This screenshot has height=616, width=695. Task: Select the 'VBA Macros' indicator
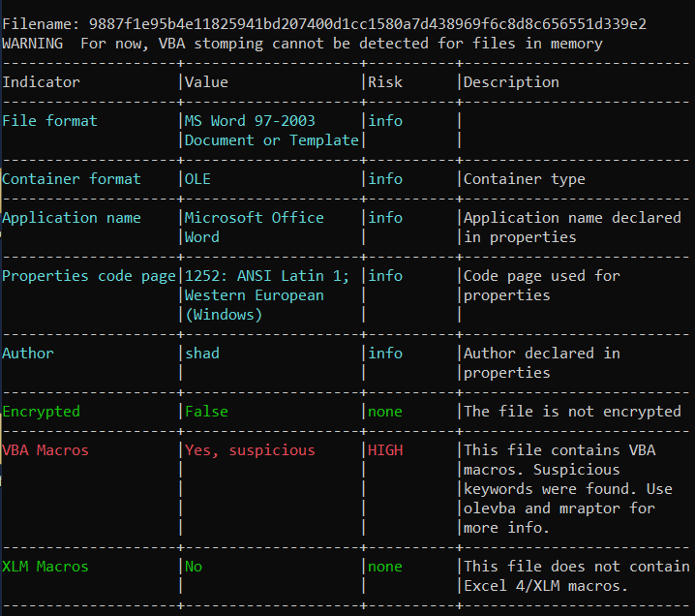(45, 450)
